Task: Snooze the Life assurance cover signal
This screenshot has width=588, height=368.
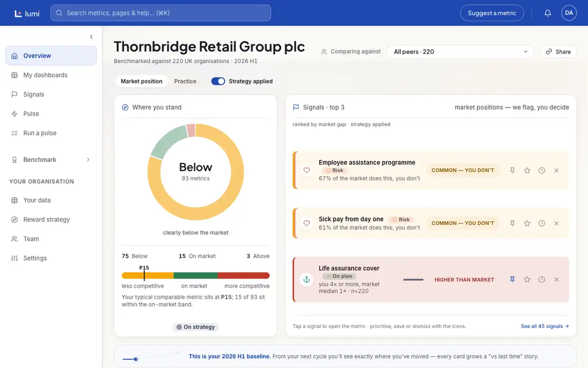Action: pos(541,279)
